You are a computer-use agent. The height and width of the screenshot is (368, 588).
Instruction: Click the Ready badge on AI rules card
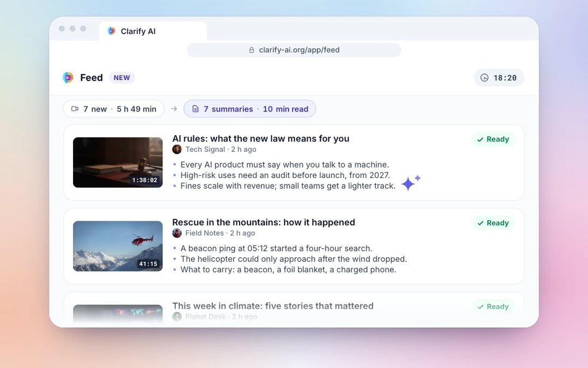tap(493, 139)
